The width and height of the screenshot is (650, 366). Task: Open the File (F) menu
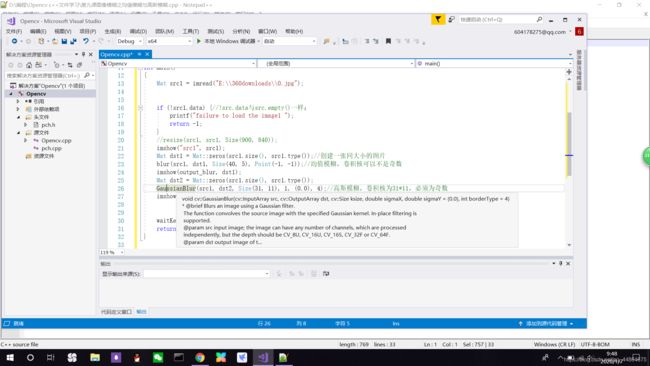14,32
